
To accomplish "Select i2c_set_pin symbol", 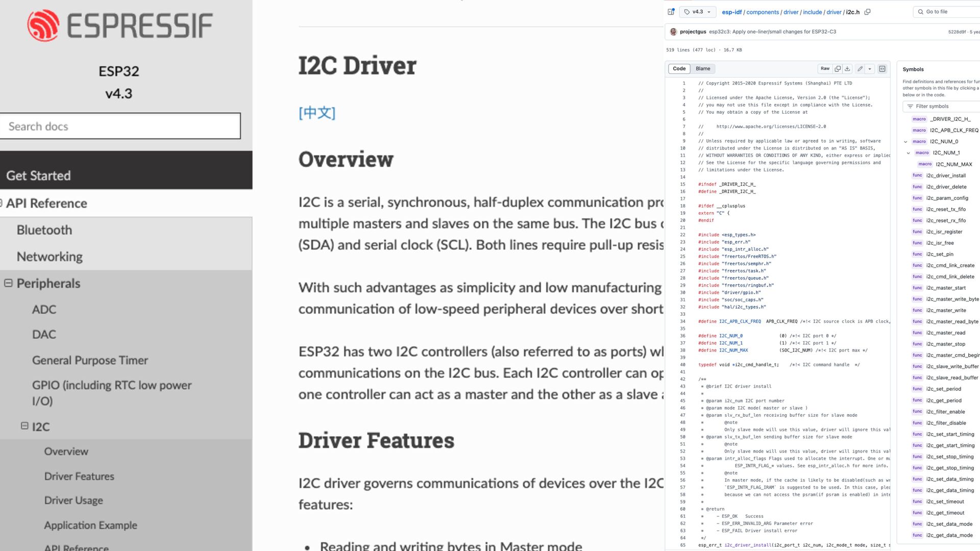I will point(940,254).
